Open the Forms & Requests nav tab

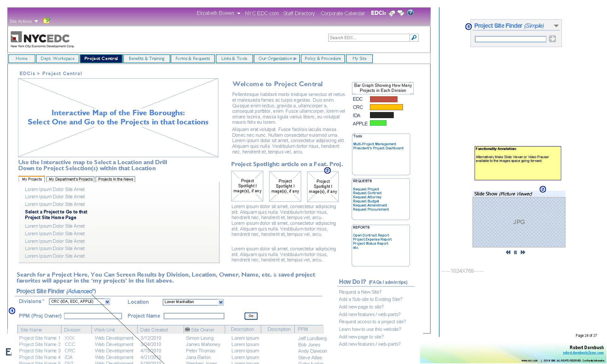pyautogui.click(x=193, y=58)
